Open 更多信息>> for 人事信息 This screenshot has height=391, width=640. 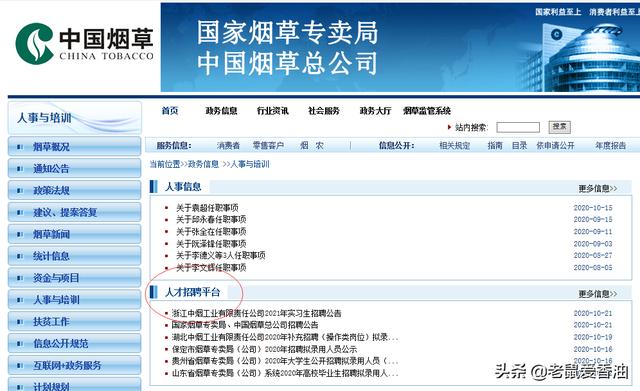[x=598, y=188]
